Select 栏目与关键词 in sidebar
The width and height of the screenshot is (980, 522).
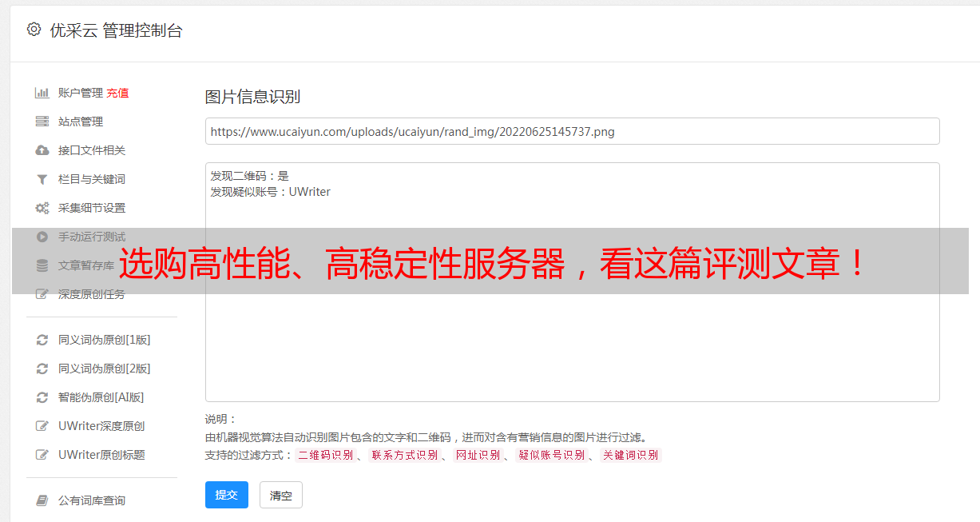pyautogui.click(x=92, y=179)
